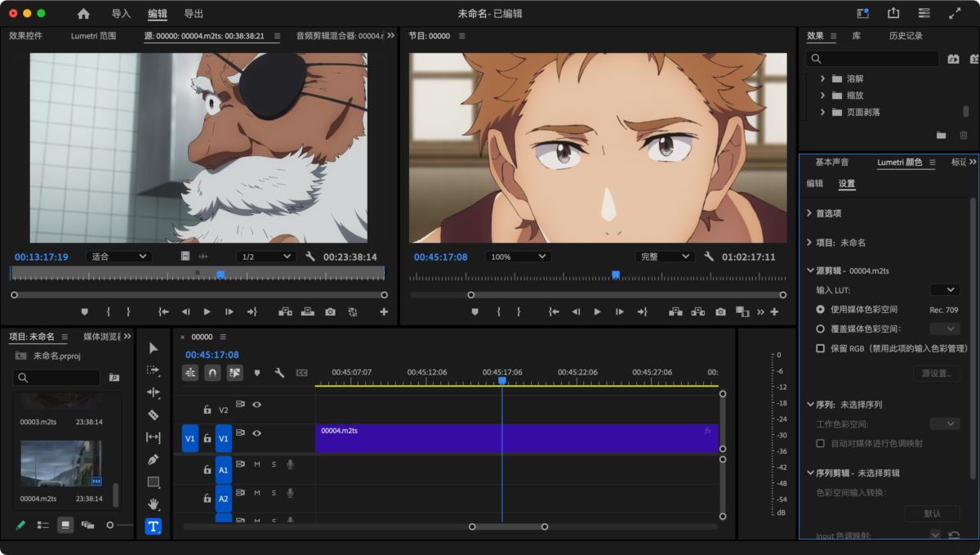
Task: Select the Pen tool
Action: pyautogui.click(x=154, y=459)
